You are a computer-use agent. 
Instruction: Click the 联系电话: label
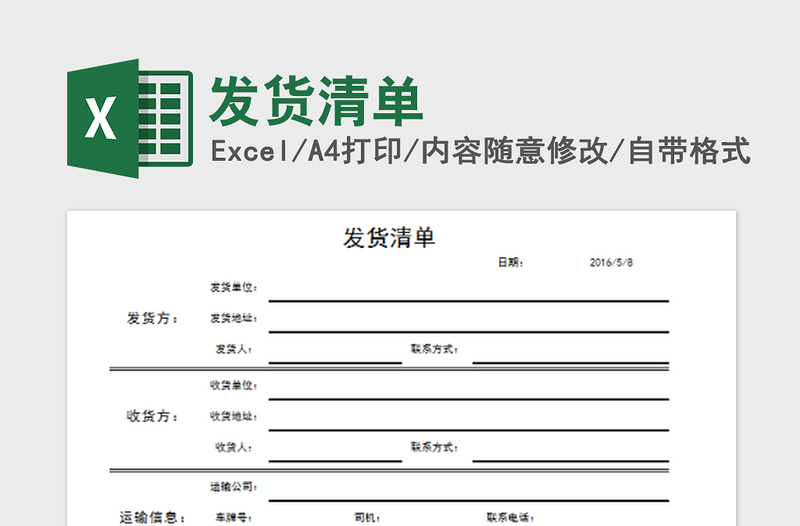[510, 517]
